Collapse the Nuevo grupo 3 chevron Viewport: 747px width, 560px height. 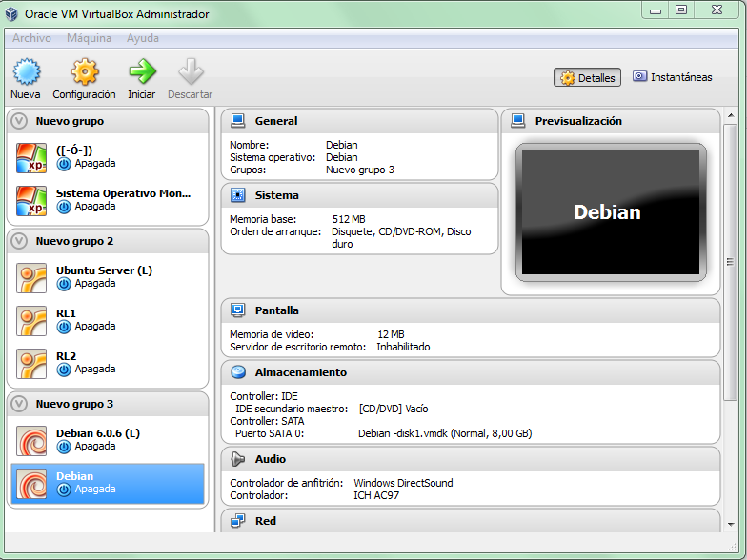pyautogui.click(x=19, y=404)
